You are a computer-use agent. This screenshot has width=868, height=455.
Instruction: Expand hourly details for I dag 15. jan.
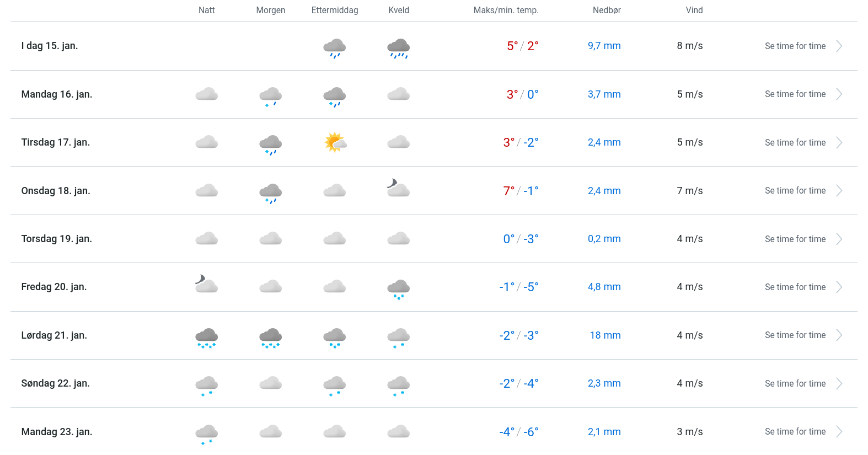point(795,46)
